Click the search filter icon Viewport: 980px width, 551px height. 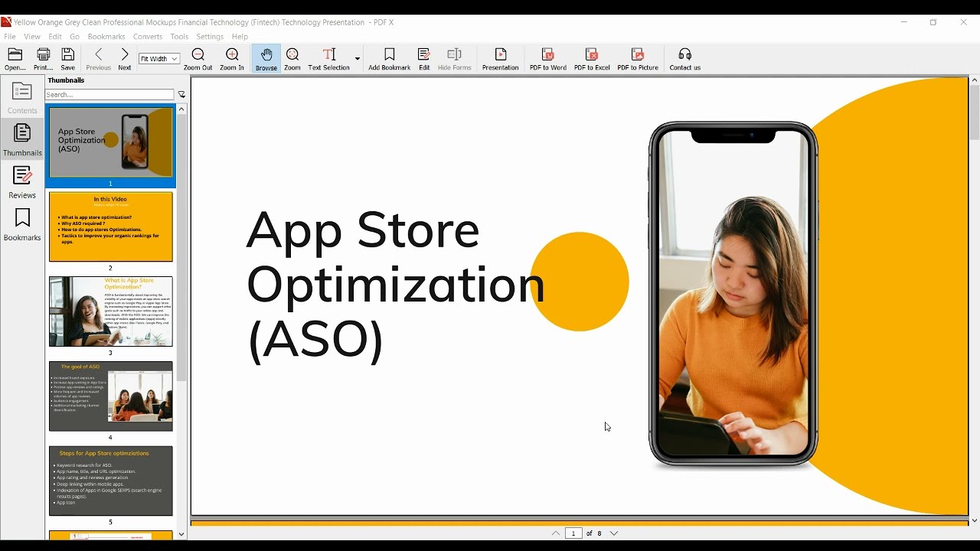(x=181, y=95)
